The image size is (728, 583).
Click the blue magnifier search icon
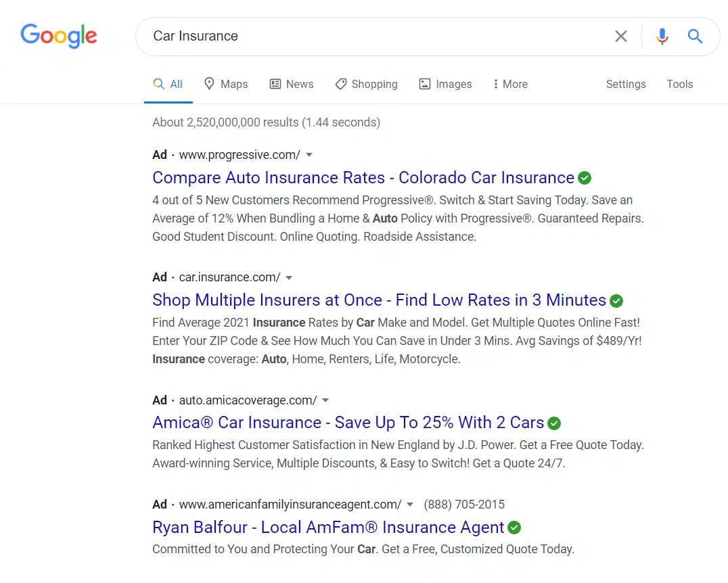(x=695, y=37)
